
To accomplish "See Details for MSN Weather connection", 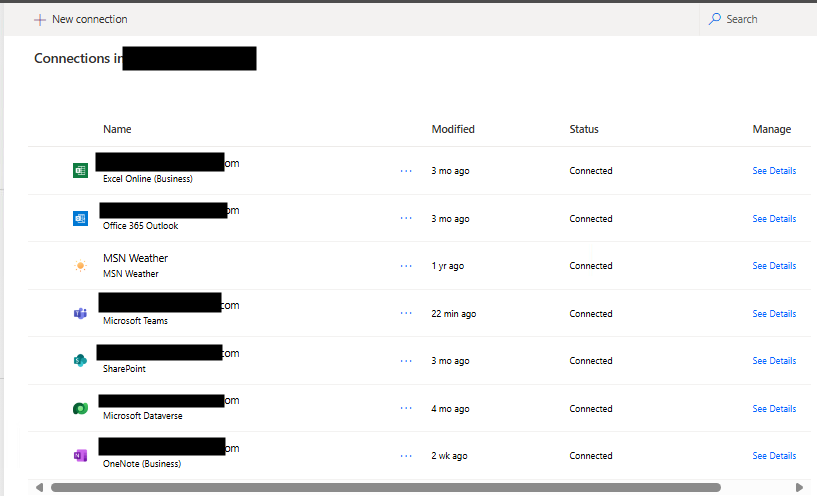I will (x=774, y=266).
